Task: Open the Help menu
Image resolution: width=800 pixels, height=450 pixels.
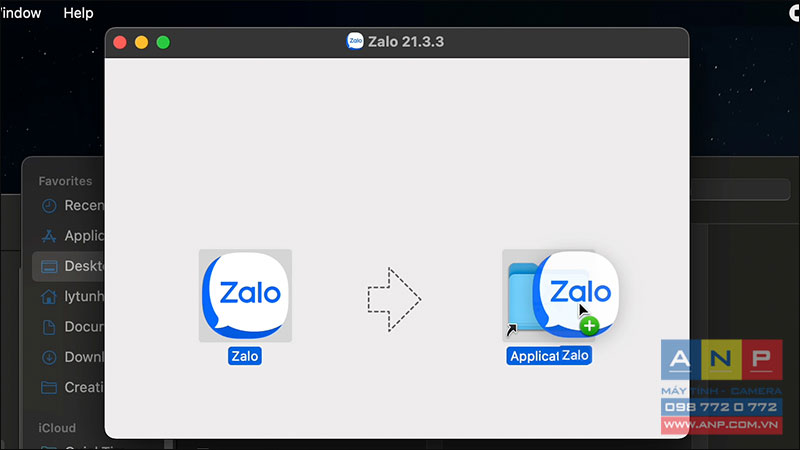Action: point(78,13)
